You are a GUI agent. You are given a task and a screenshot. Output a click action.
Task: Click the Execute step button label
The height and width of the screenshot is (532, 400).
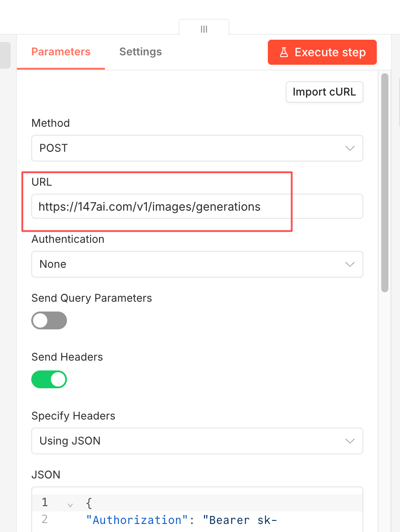coord(330,52)
